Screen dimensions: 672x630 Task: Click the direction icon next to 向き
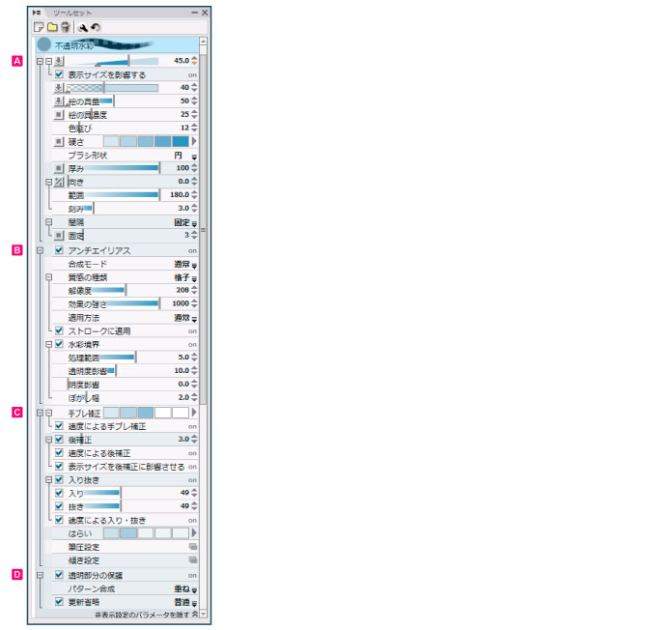pos(59,182)
